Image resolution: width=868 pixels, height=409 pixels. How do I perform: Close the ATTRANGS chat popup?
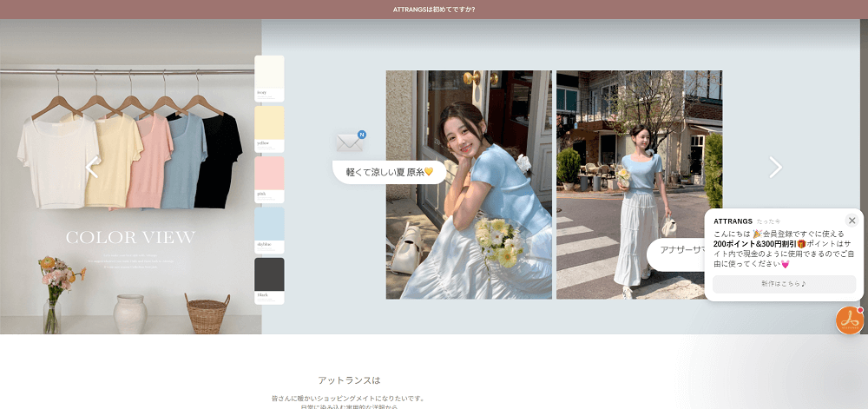click(852, 221)
